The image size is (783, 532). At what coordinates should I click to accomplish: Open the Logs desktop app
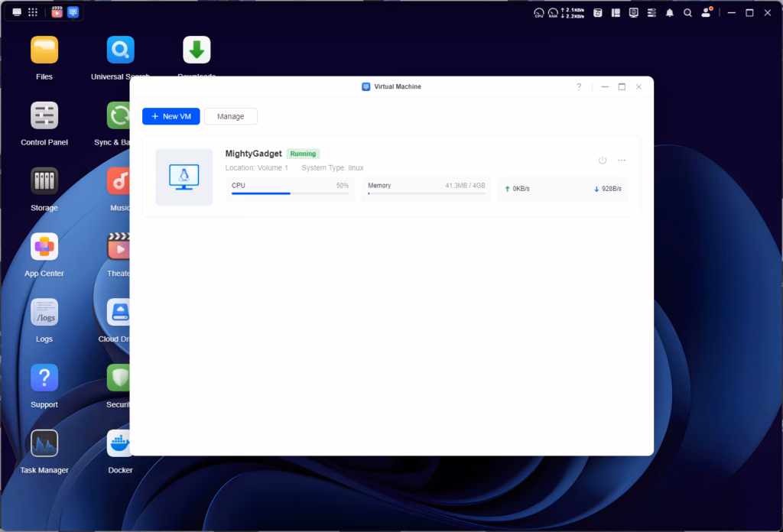coord(44,313)
